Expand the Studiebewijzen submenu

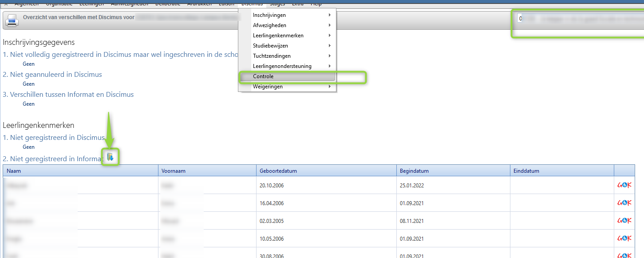tap(287, 46)
